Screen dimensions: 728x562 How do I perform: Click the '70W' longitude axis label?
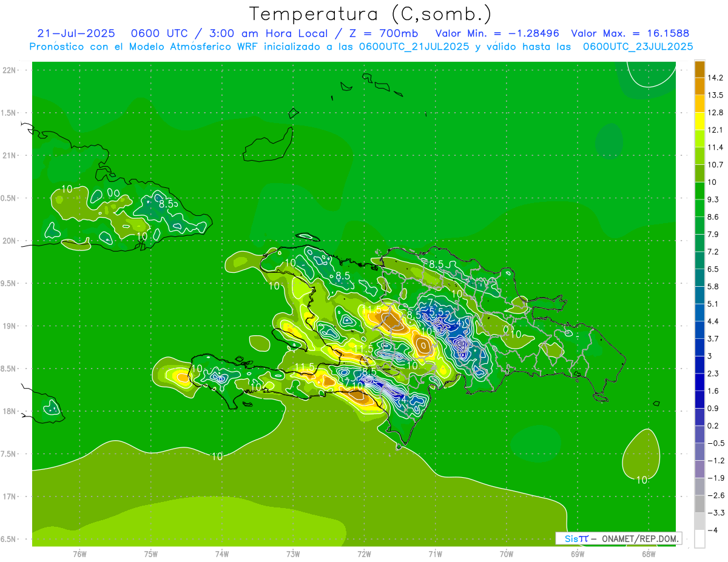507,554
